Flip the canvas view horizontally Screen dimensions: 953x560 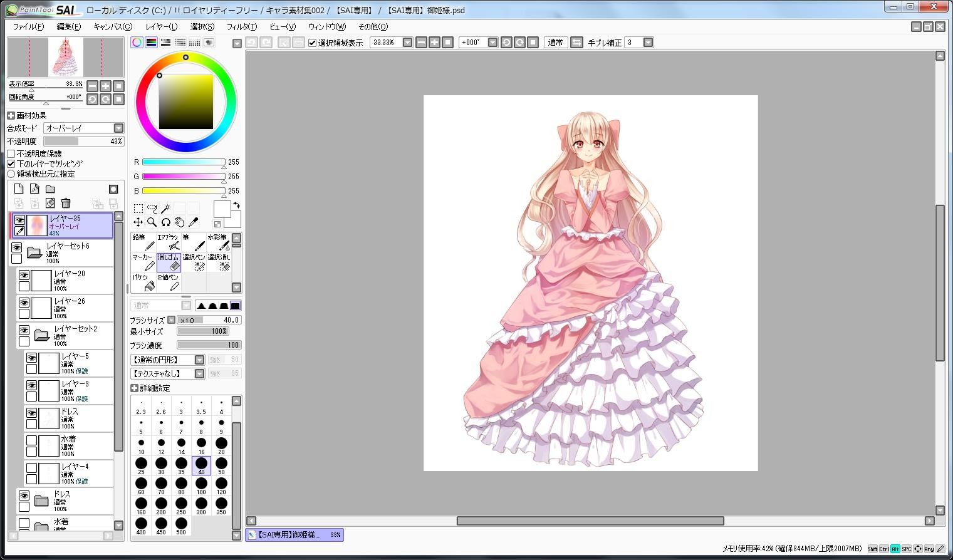tap(576, 43)
